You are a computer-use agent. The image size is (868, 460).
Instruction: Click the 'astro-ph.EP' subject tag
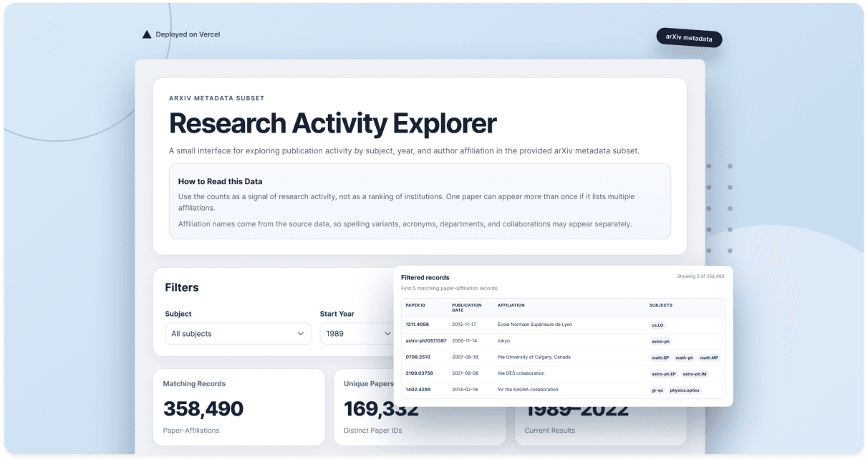[663, 374]
